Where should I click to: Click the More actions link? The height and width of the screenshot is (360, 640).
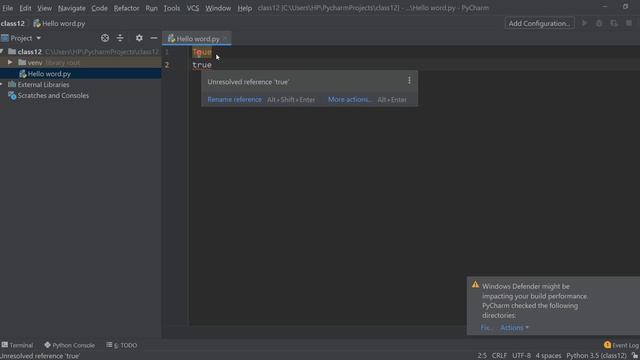pyautogui.click(x=350, y=100)
